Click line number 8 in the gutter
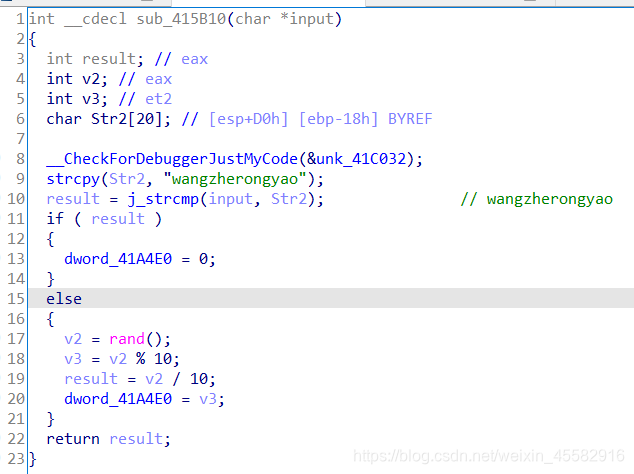This screenshot has height=474, width=634. (20, 159)
